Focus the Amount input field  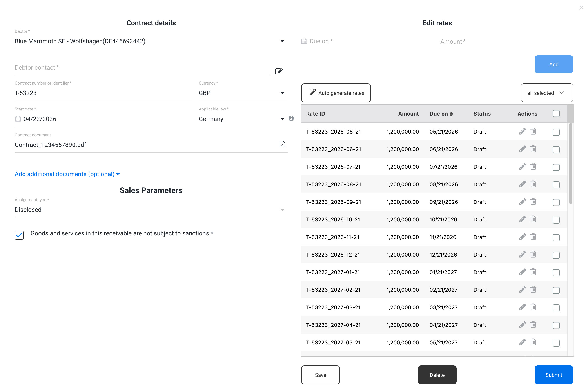[x=507, y=42]
